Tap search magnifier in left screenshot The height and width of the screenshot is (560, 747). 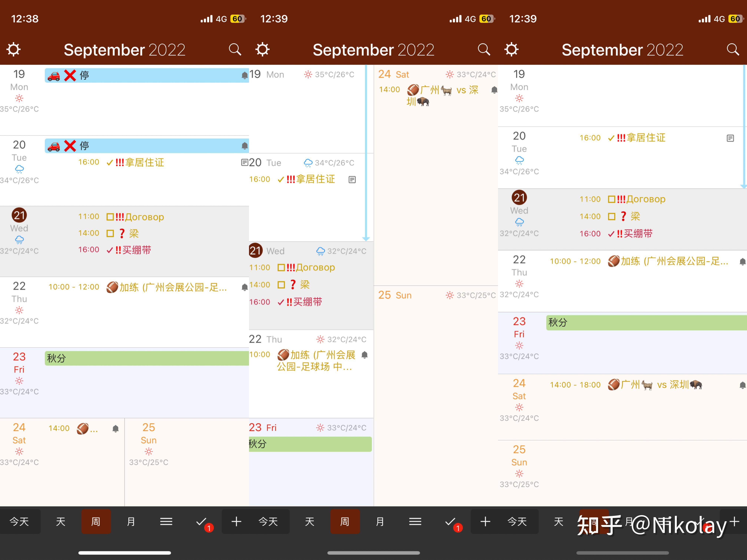235,49
